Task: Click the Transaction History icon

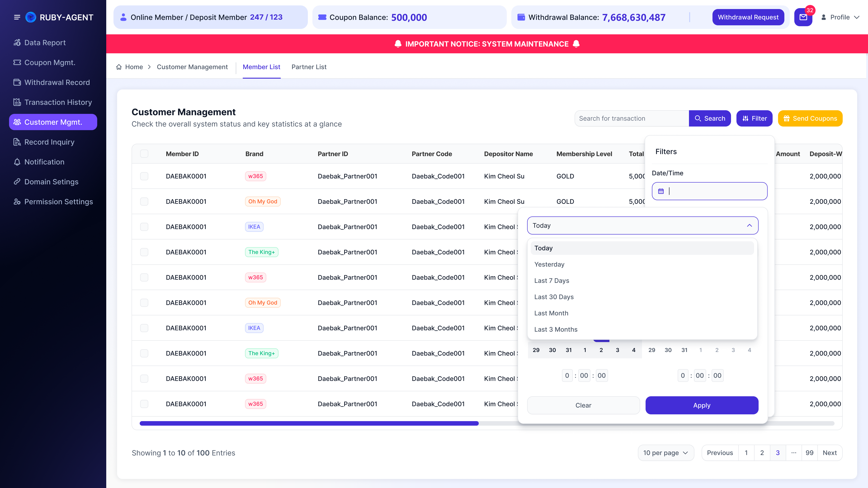Action: 17,102
